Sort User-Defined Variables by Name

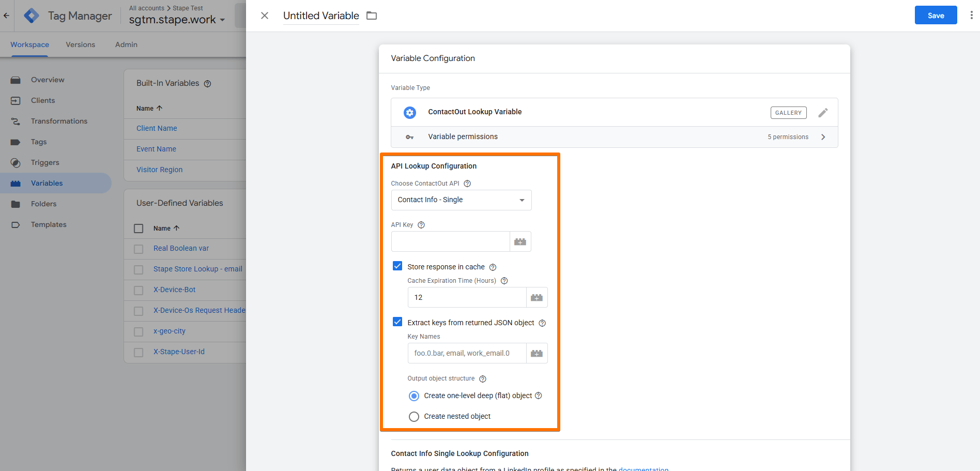point(166,228)
